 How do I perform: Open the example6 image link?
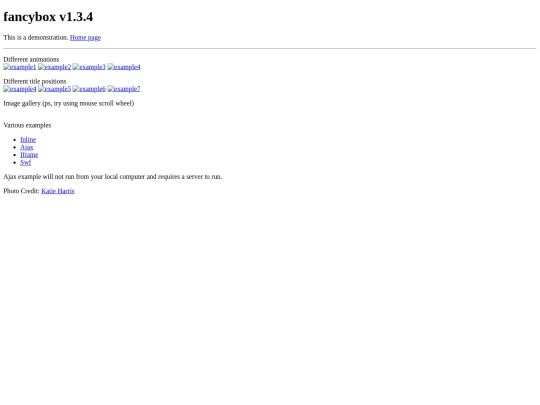[x=89, y=89]
